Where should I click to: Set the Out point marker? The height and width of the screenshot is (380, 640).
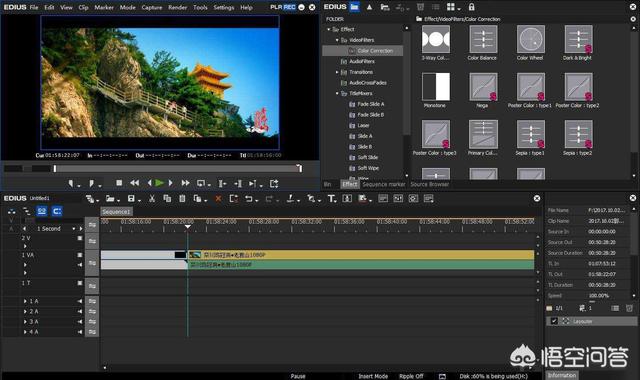pos(91,184)
